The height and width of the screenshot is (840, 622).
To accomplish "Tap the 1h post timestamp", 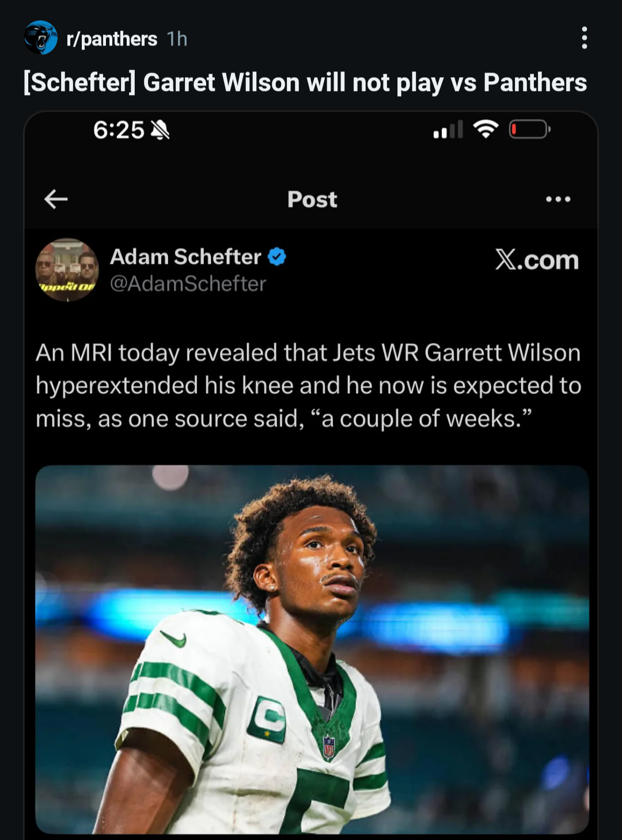I will pos(177,39).
